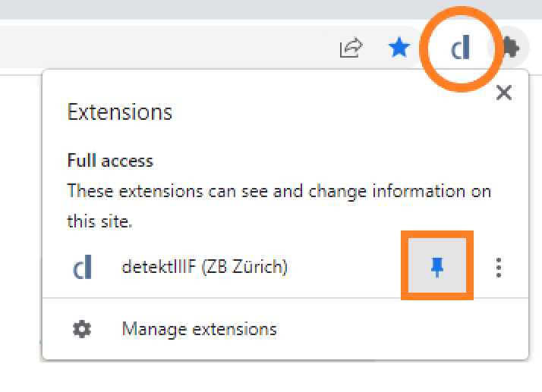Click the 'detektIIIF (ZB Zürich)' name text
542x392 pixels.
pyautogui.click(x=205, y=267)
